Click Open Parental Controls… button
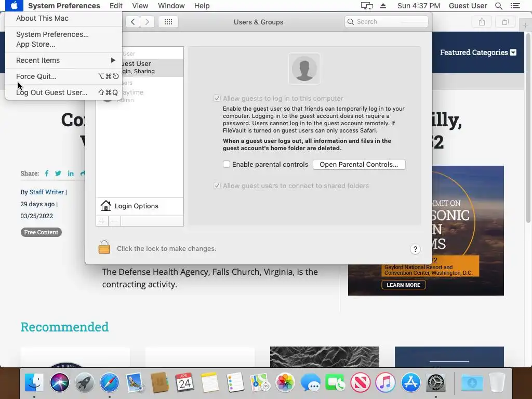532x399 pixels. click(x=359, y=164)
